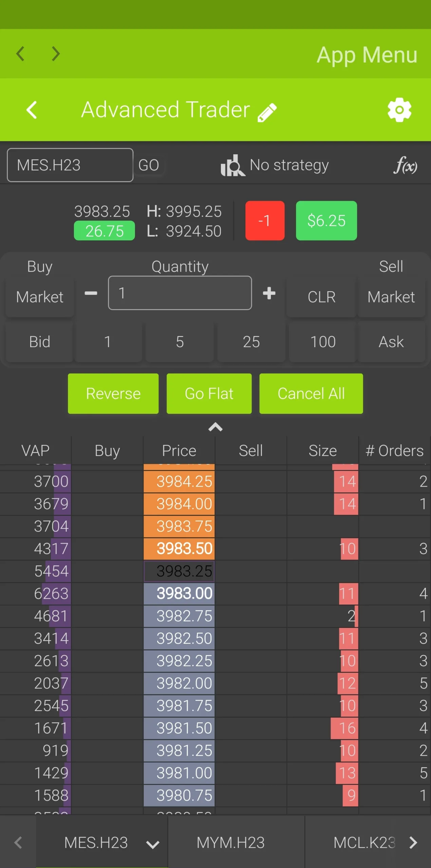This screenshot has width=431, height=868.
Task: Tap the red -1 position box
Action: (265, 221)
